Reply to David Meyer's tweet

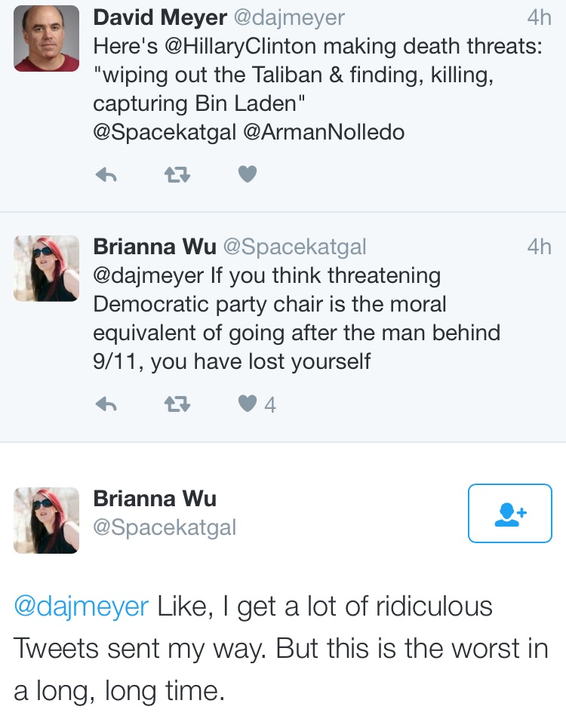tap(106, 175)
